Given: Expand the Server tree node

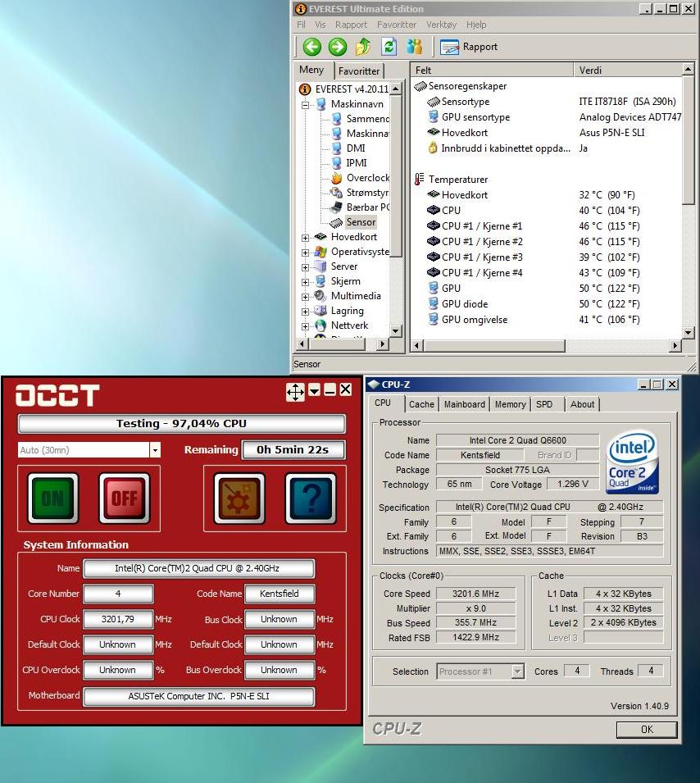Looking at the screenshot, I should 305,267.
